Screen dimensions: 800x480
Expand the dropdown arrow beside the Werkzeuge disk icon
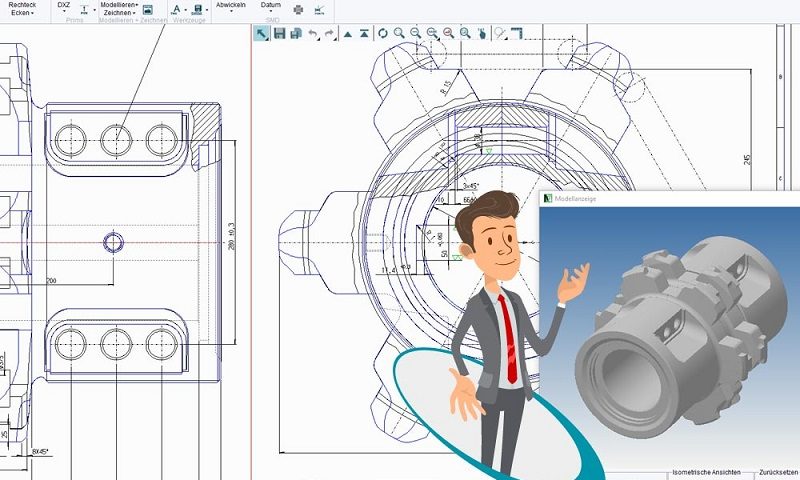207,10
